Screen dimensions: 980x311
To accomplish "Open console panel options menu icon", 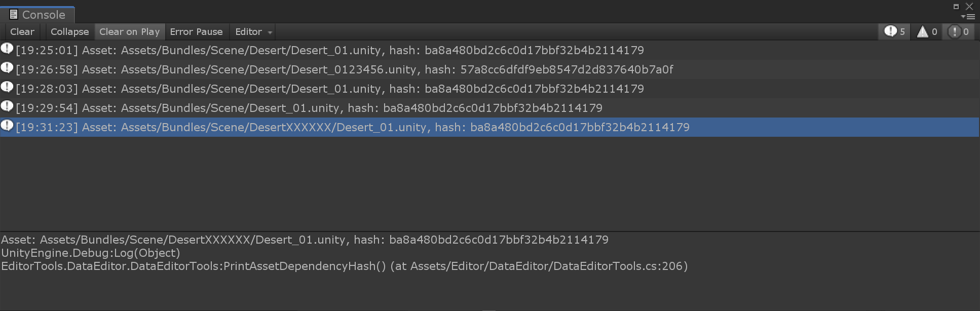I will coord(968,17).
